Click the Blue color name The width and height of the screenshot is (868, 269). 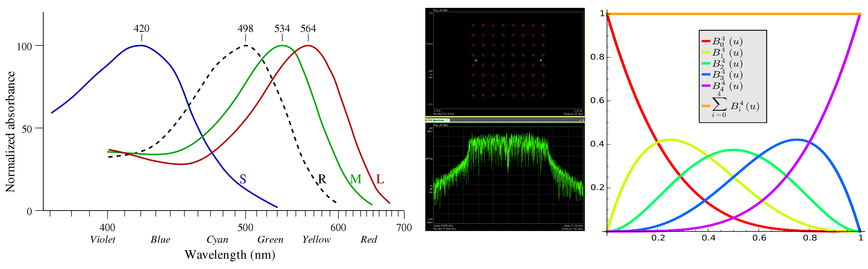160,239
